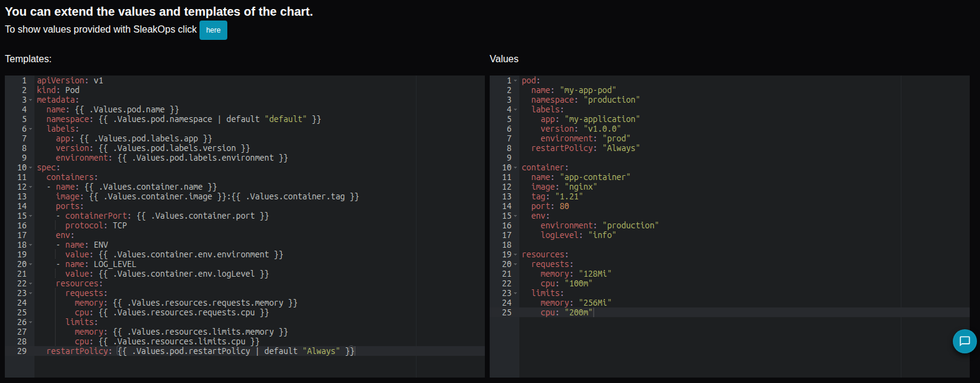
Task: Click '{{ .Values.resources.requests.memory }}' in Templates
Action: 205,303
